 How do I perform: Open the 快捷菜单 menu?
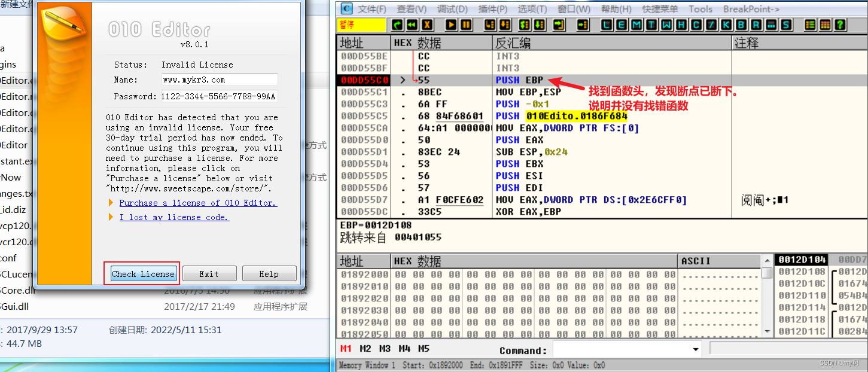660,9
